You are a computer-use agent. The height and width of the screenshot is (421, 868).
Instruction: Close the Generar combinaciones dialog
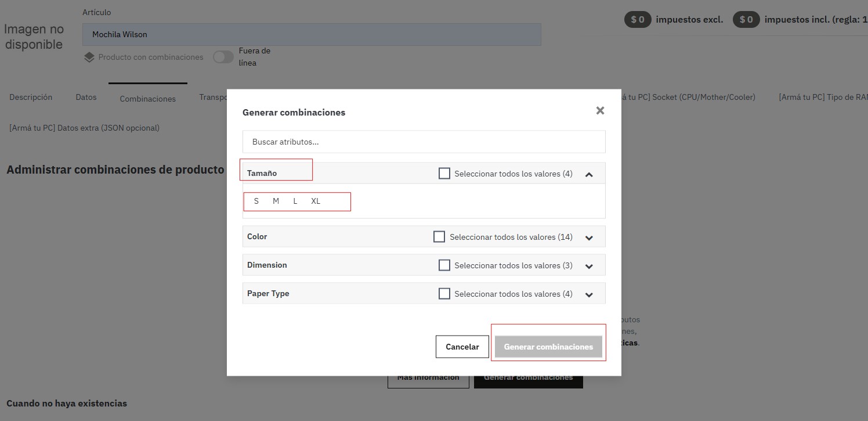[600, 110]
